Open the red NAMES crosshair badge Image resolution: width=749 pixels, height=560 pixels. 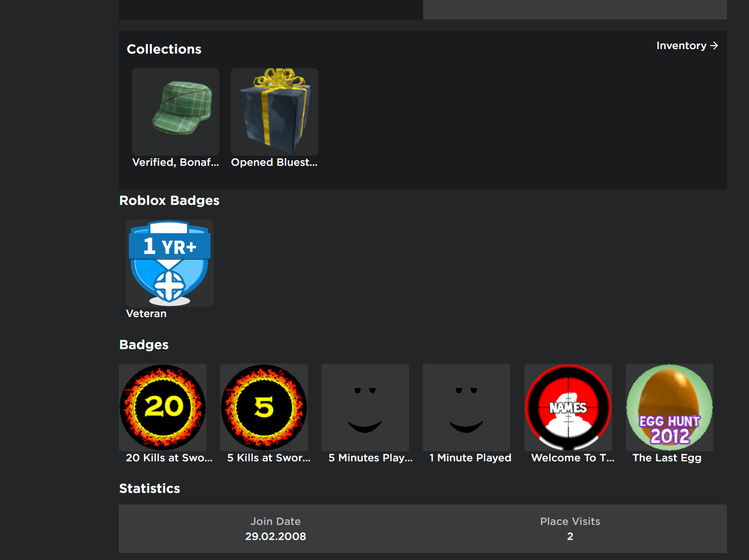(x=568, y=407)
